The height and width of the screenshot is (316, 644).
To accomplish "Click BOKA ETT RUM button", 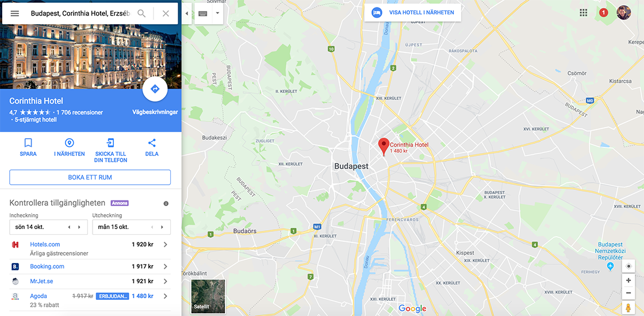I will click(90, 177).
